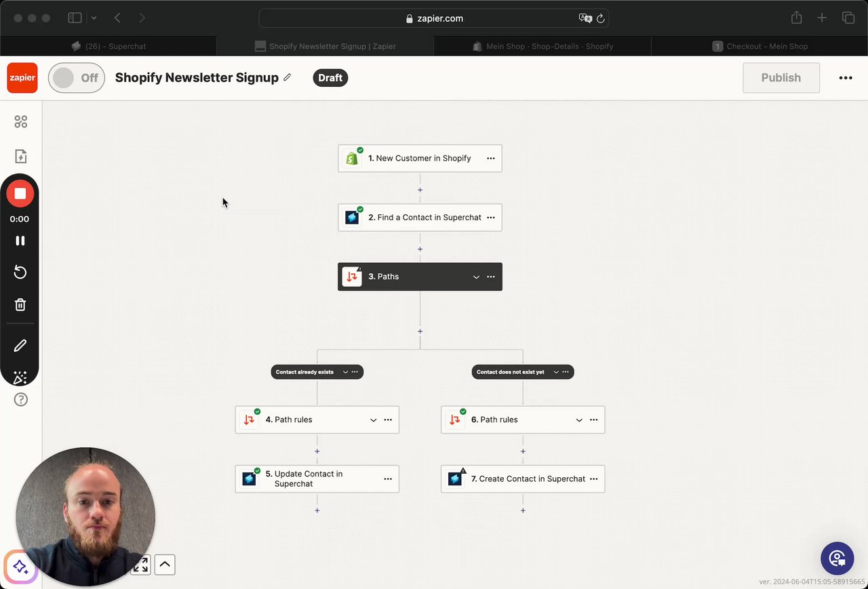The height and width of the screenshot is (589, 868).
Task: Open options menu for Find a Contact step
Action: 491,218
